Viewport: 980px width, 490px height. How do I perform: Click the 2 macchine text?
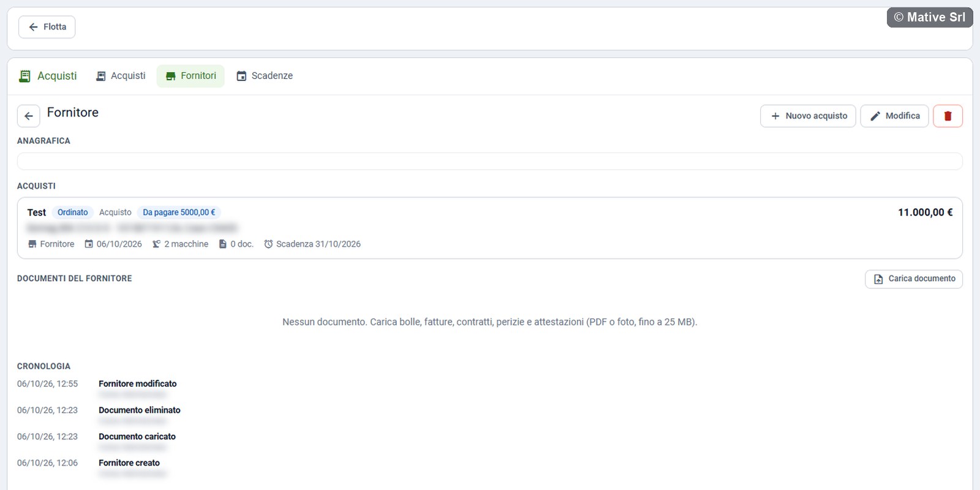pos(186,244)
